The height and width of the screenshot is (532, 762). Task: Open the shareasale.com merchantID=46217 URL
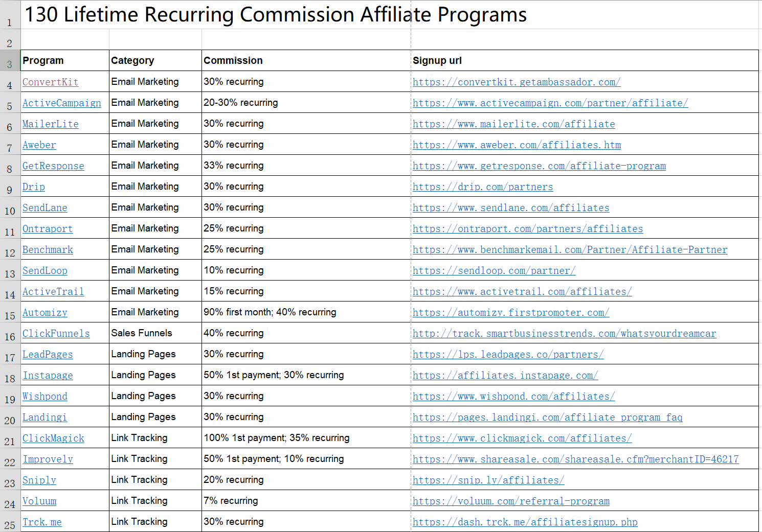point(576,459)
